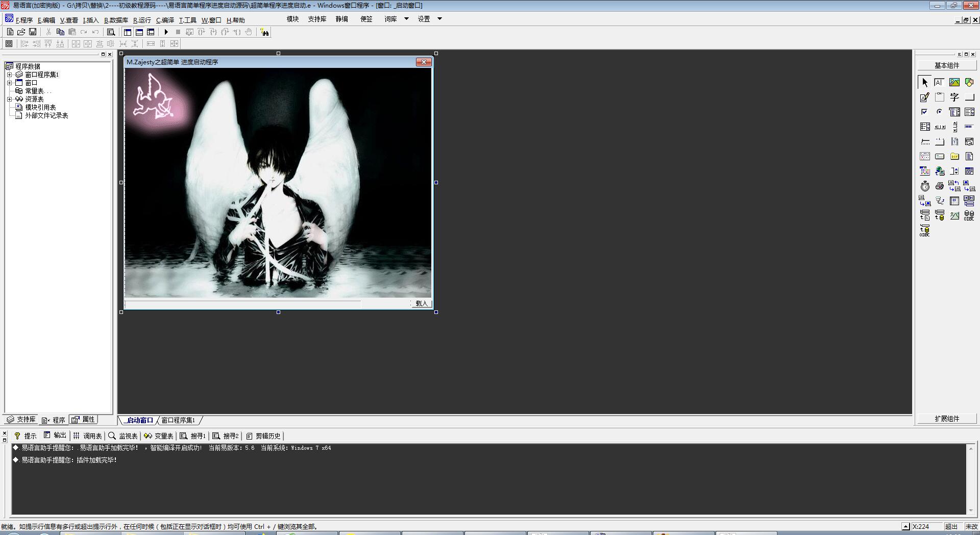Click the 模块 toolbar button
This screenshot has width=980, height=535.
[x=293, y=19]
